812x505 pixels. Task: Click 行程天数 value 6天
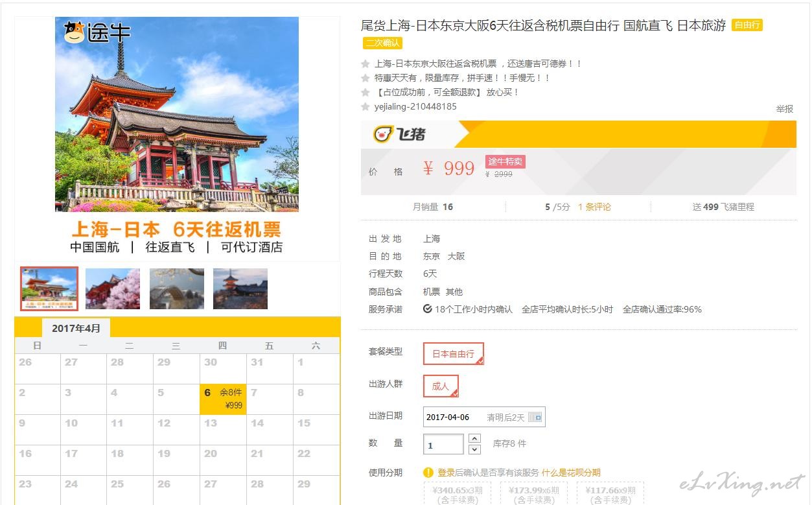coord(430,274)
